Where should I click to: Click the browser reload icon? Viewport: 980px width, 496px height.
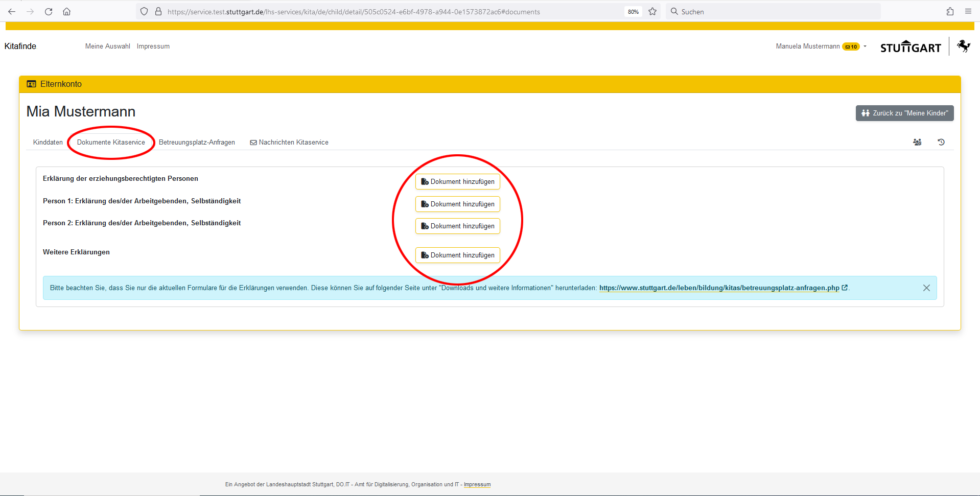click(x=49, y=11)
